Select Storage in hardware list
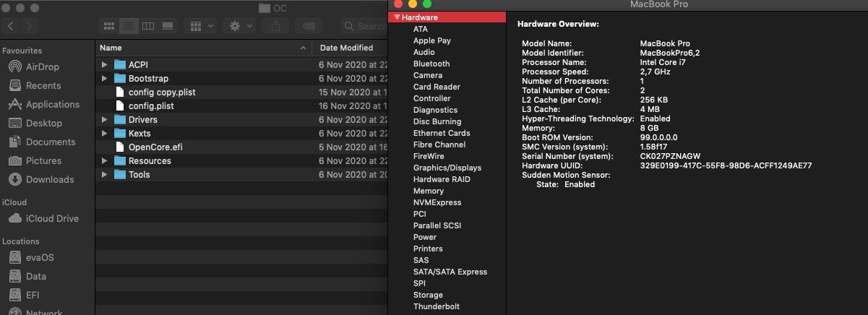 click(x=428, y=295)
